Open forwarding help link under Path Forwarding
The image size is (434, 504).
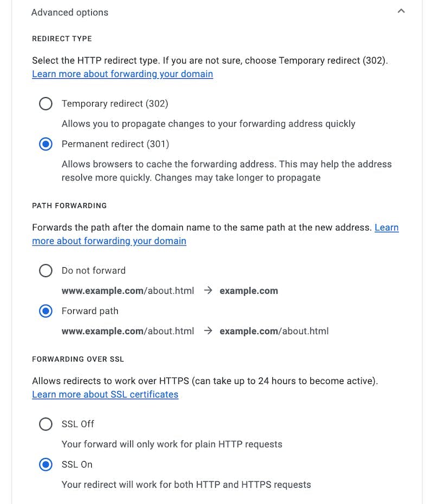[109, 241]
